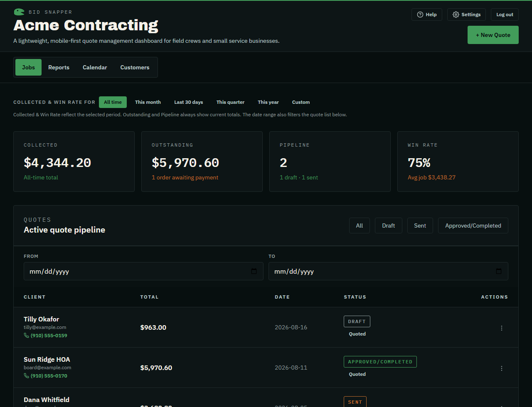Viewport: 532px width, 407px height.
Task: Click the 2026-08-16 date cell
Action: pyautogui.click(x=291, y=327)
